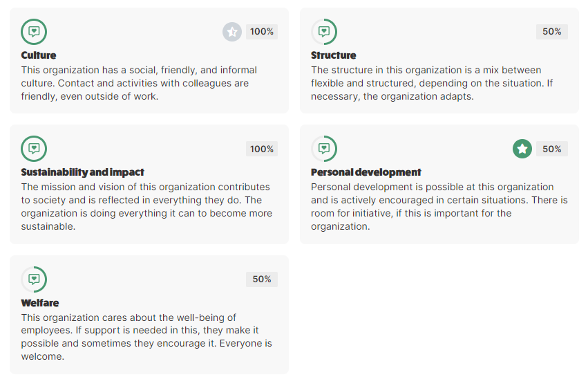The height and width of the screenshot is (386, 588).
Task: Click the Welfare card's chat-heart icon
Action: (x=34, y=279)
